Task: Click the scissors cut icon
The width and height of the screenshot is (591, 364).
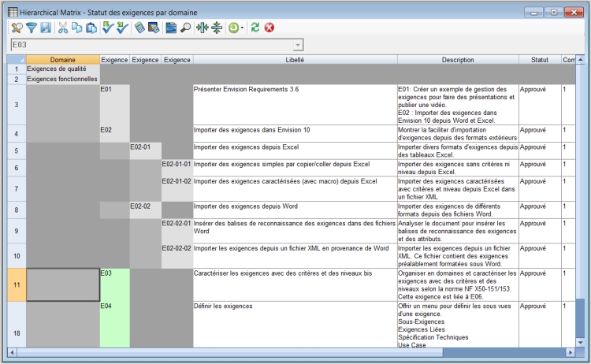Action: 63,28
